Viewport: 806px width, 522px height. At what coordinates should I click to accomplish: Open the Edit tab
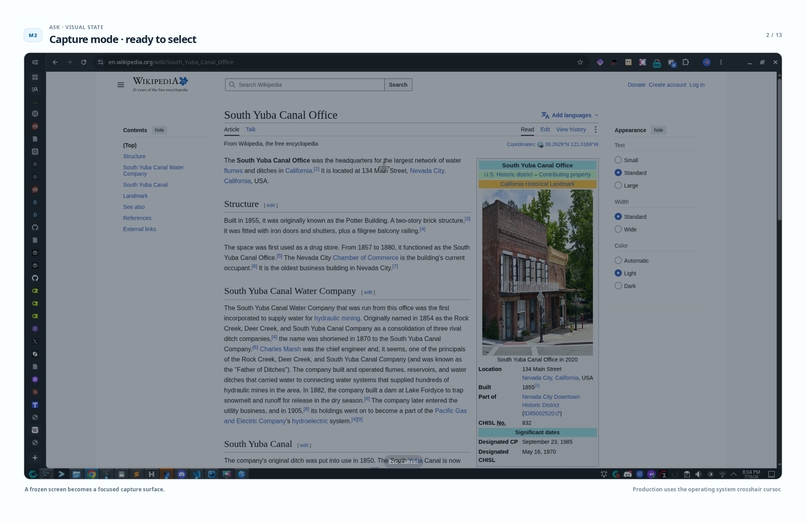(545, 129)
